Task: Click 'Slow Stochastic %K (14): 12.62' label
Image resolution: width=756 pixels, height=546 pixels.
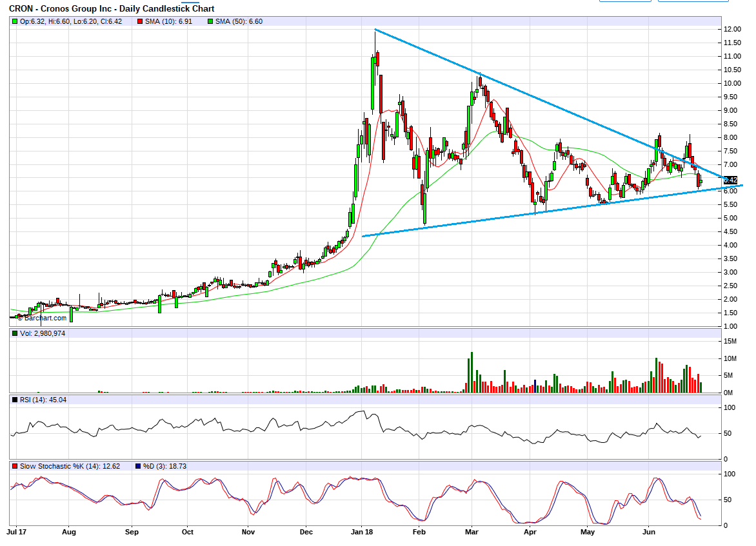Action: (70, 467)
